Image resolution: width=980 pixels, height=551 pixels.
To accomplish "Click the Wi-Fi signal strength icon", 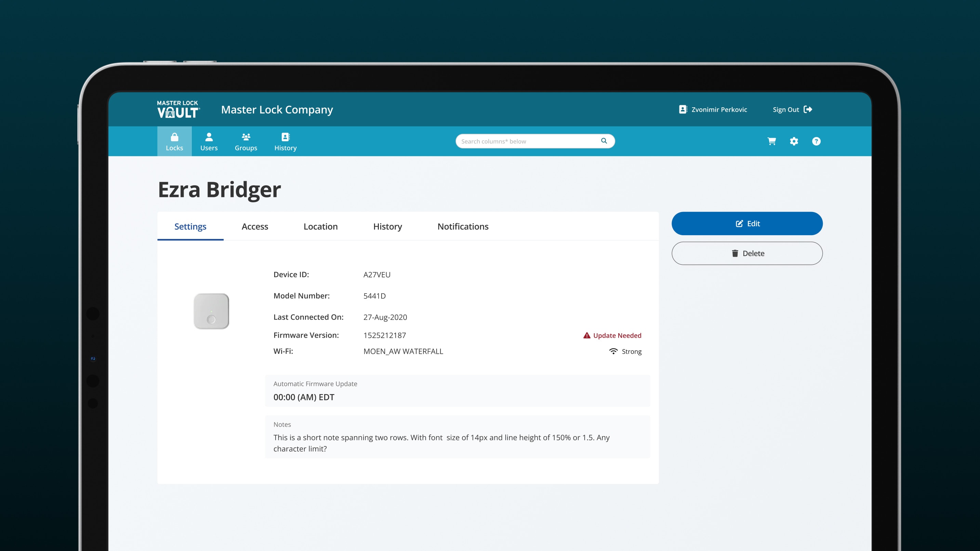I will click(613, 351).
